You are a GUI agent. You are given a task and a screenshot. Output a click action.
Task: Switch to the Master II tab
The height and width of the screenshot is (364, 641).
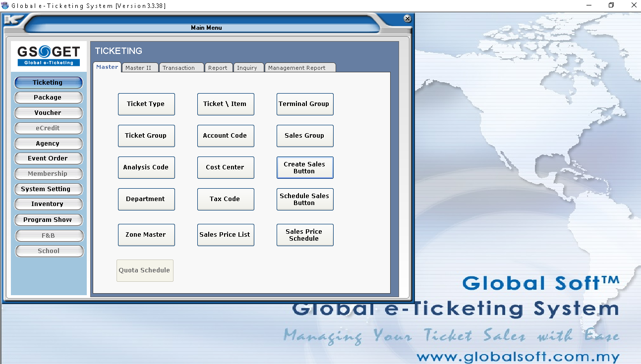(x=139, y=67)
